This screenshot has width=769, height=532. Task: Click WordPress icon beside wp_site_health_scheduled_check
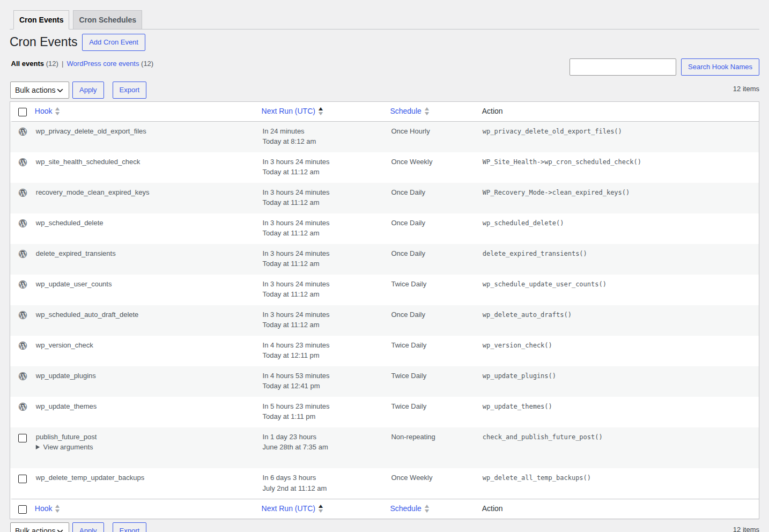(x=23, y=162)
